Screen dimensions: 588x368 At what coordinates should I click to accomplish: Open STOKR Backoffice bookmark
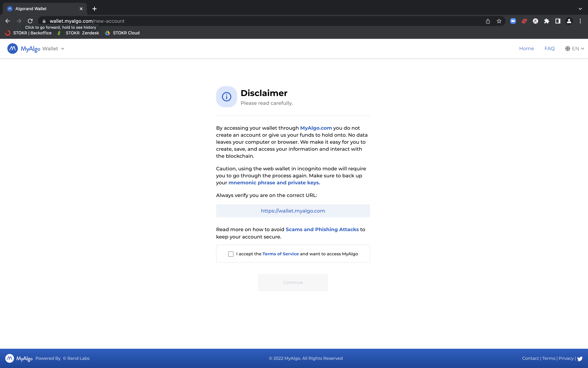pos(28,33)
